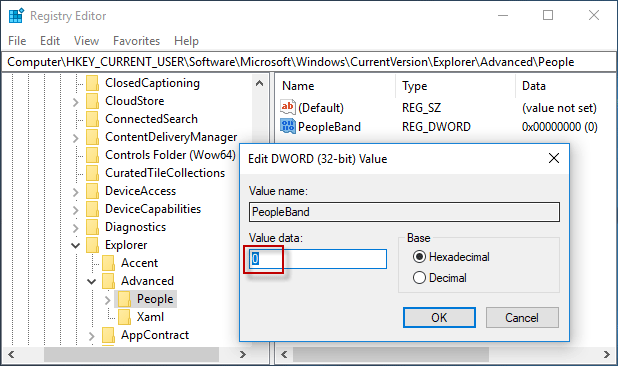This screenshot has height=366, width=618.
Task: Click the Explorer folder icon
Action: click(93, 245)
